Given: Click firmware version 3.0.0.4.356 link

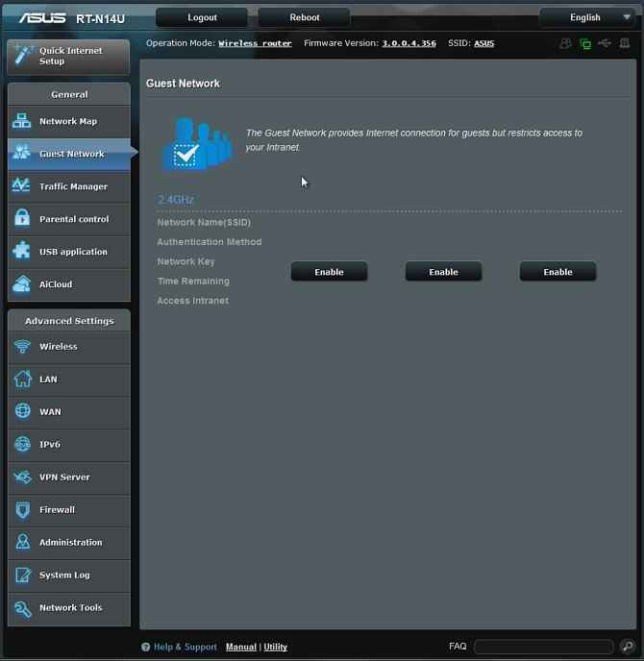Looking at the screenshot, I should [409, 43].
